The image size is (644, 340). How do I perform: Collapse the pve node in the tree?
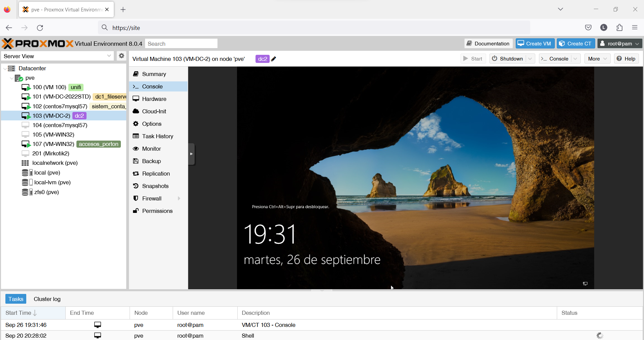[x=12, y=78]
